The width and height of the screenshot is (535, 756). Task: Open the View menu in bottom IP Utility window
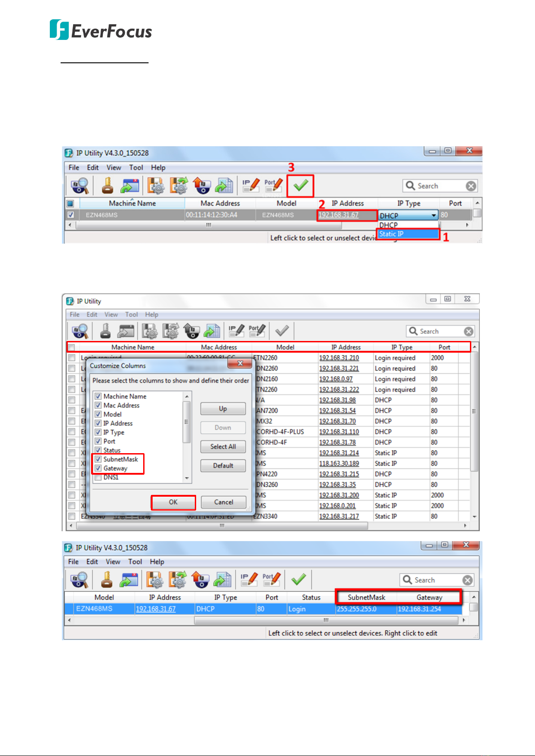coord(113,562)
